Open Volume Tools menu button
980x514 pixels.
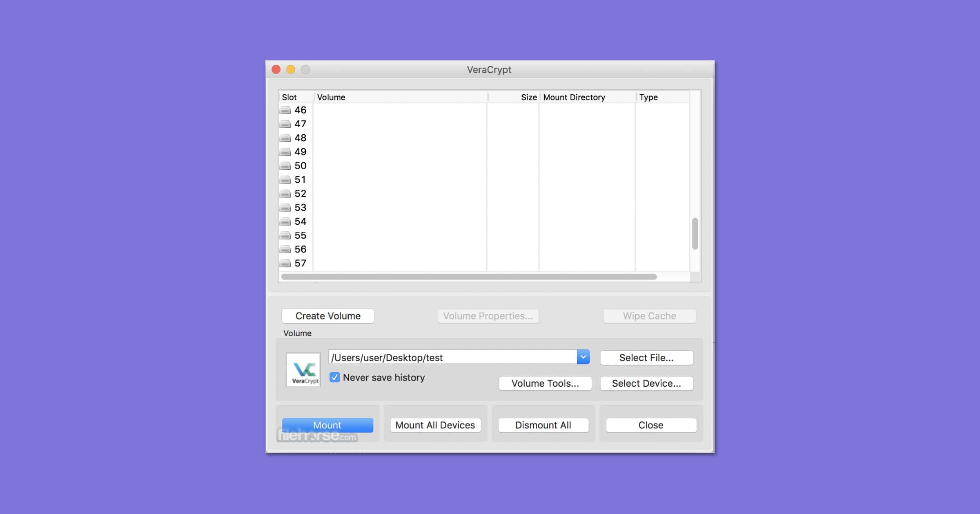click(x=545, y=383)
